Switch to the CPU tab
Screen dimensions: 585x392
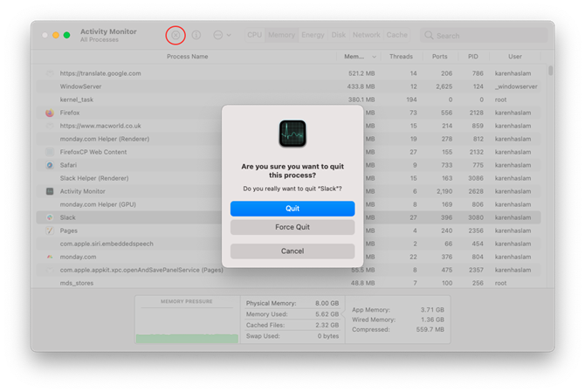pyautogui.click(x=254, y=35)
